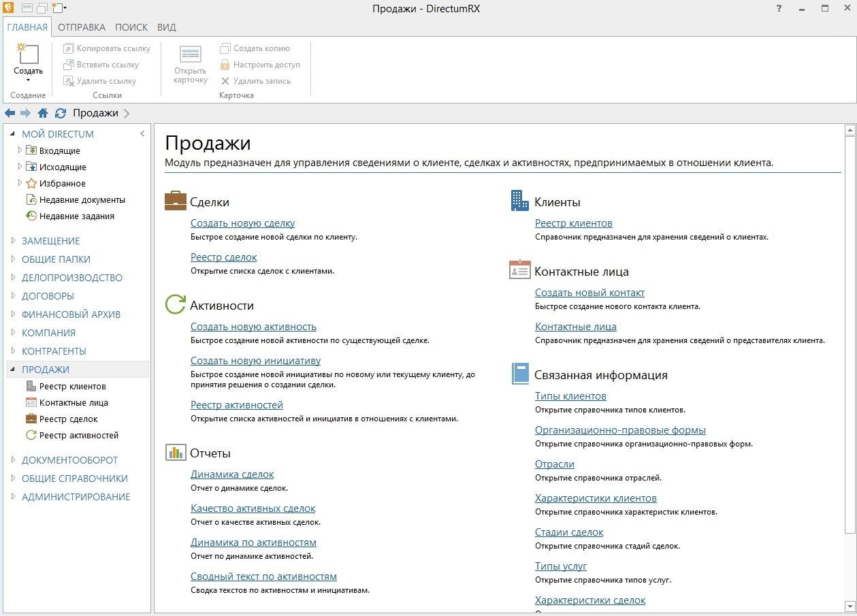Open the ПОИСК ribbon tab
The height and width of the screenshot is (616, 857).
(x=131, y=27)
